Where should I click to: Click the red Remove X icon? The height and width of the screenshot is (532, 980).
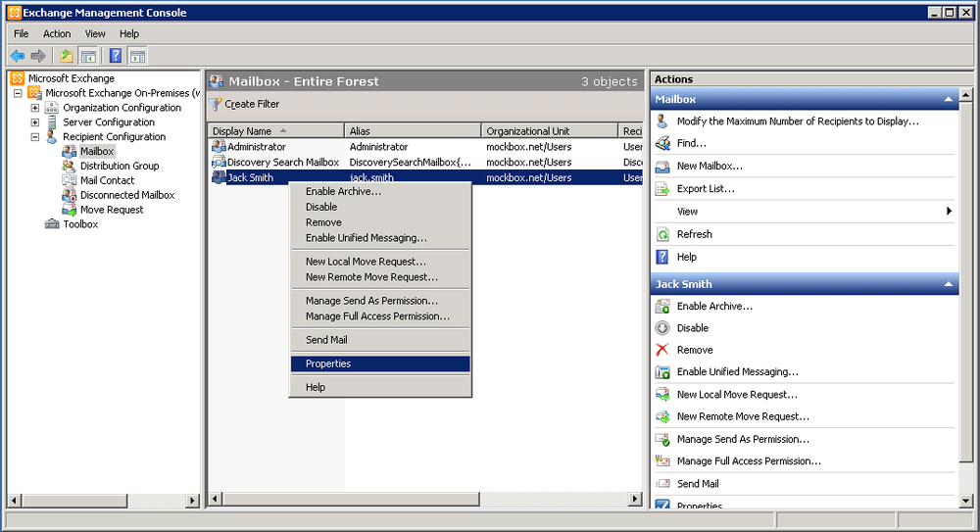coord(662,350)
